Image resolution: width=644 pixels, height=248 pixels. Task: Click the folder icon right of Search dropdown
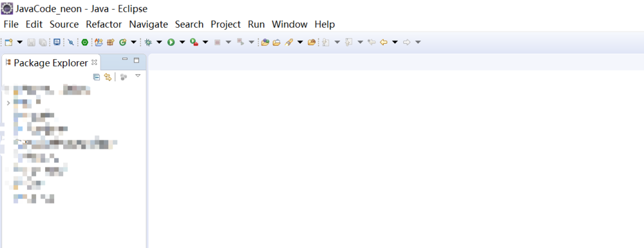(x=312, y=42)
